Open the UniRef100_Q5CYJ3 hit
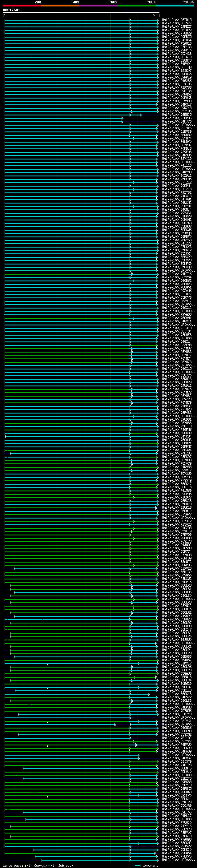 (177, 785)
